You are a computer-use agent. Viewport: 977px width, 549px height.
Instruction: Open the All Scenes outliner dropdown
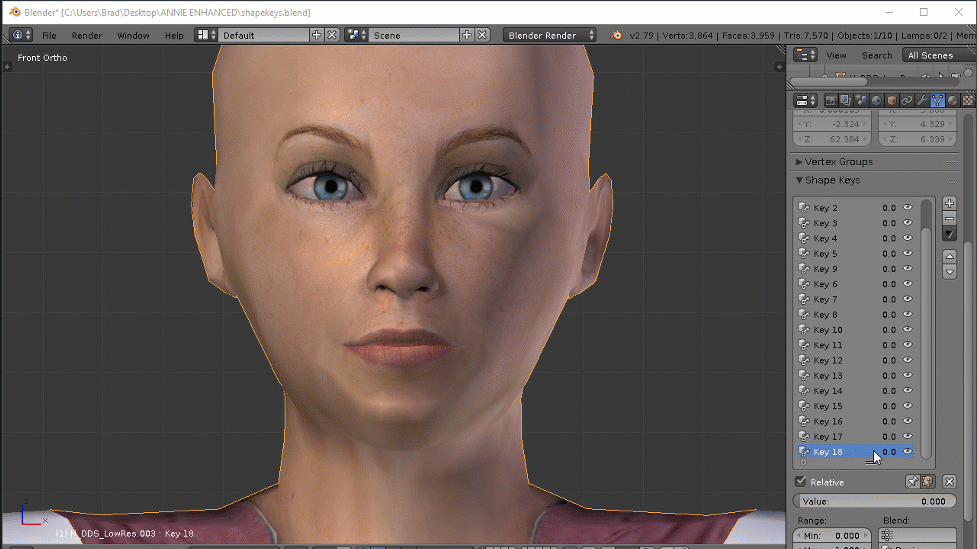(938, 55)
